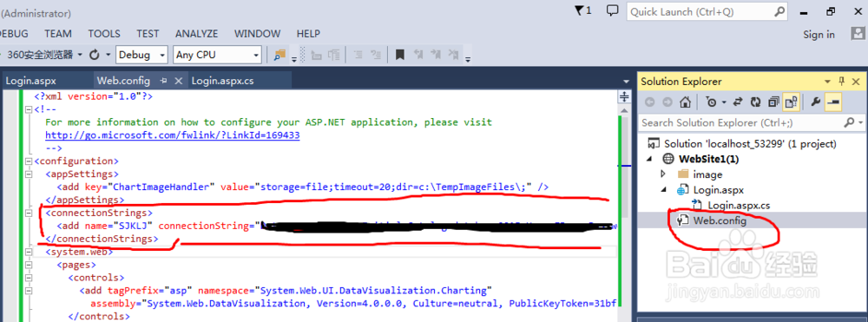The image size is (868, 322).
Task: Click the Quick Launch search magnifier
Action: 779,11
